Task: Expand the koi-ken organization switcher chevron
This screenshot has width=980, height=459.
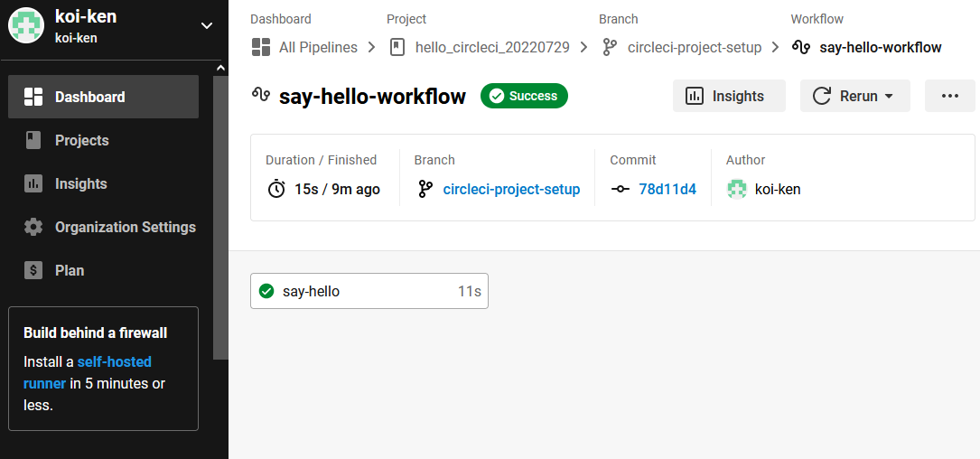Action: pos(206,25)
